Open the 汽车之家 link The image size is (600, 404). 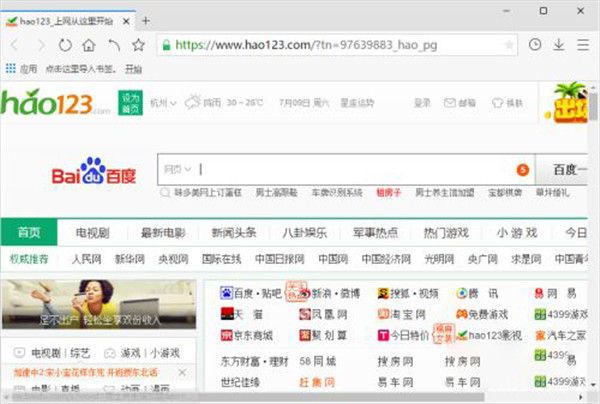click(560, 336)
